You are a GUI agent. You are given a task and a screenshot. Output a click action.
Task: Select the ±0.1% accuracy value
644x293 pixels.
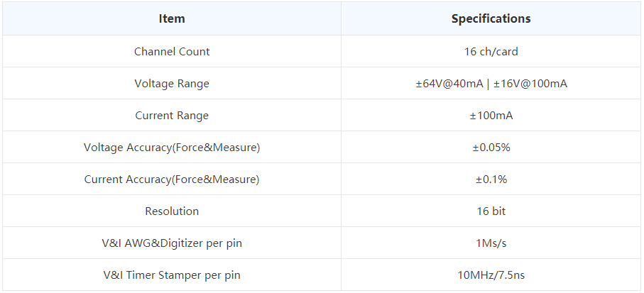tap(491, 179)
